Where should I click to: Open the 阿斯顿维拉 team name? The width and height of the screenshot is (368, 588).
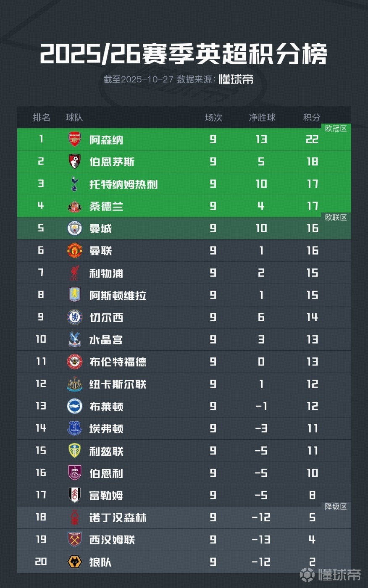tap(118, 296)
